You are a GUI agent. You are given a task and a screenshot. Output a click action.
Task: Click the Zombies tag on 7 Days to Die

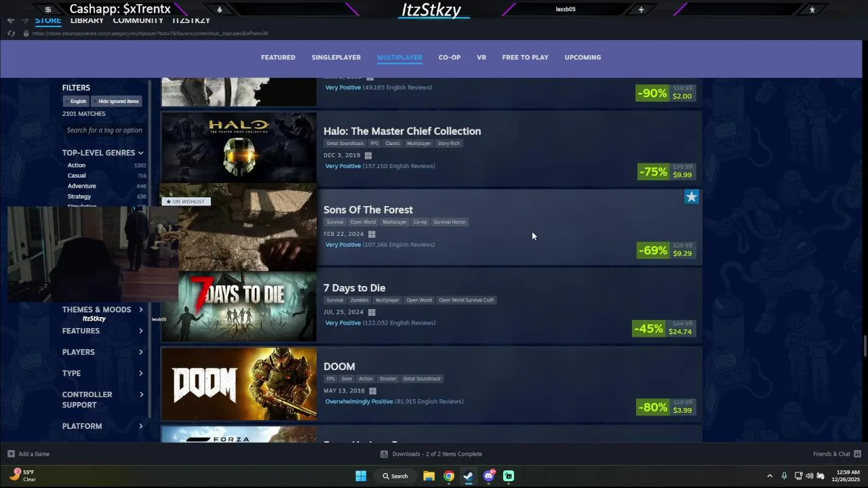[359, 300]
